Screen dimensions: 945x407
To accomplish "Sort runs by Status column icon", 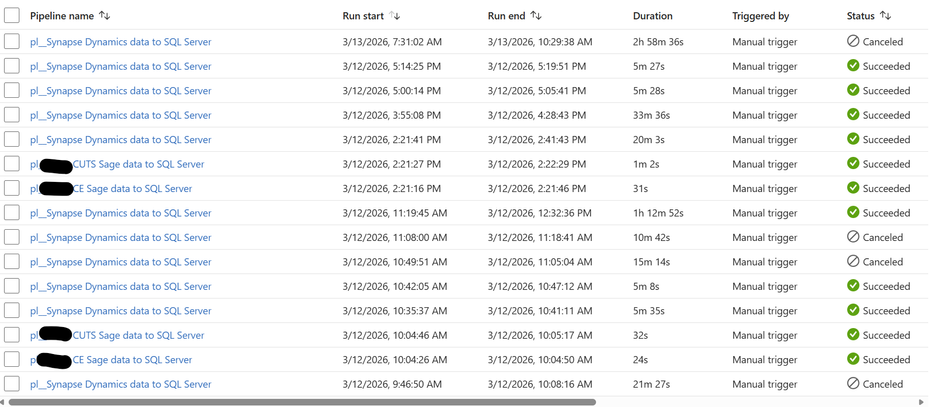I will coord(885,16).
